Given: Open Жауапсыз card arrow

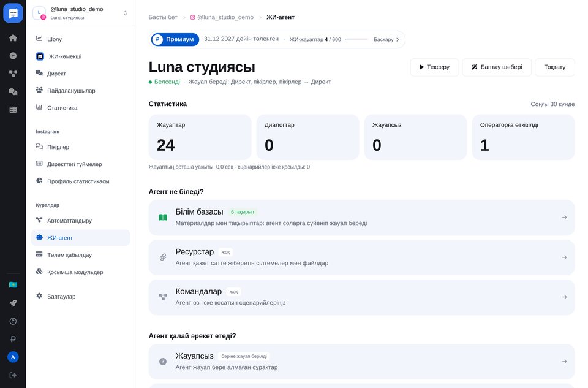Looking at the screenshot, I should click(564, 362).
